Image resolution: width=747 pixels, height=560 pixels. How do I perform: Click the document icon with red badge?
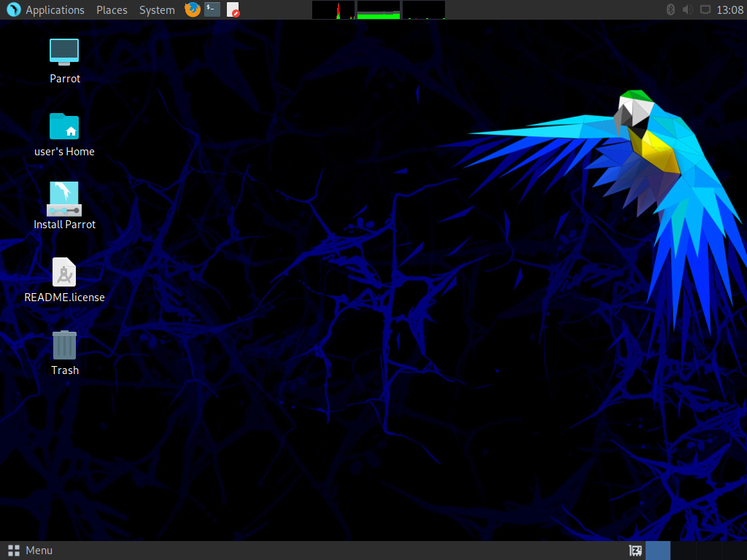coord(233,9)
